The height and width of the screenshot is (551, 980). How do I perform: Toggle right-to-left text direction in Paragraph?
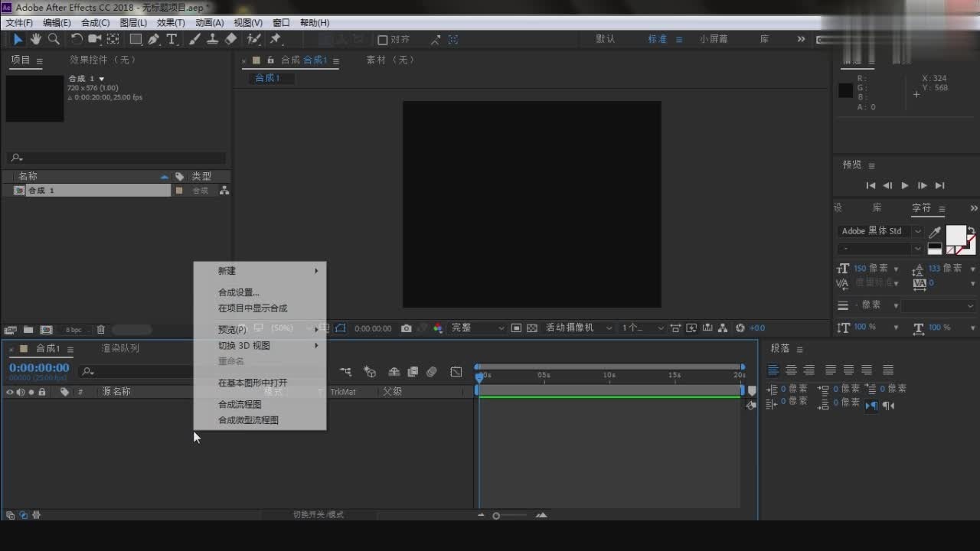click(x=888, y=406)
